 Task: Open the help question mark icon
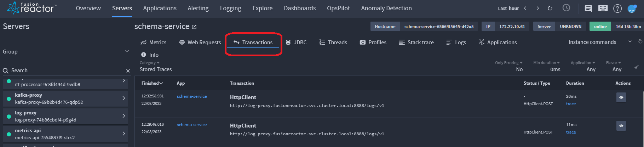617,9
